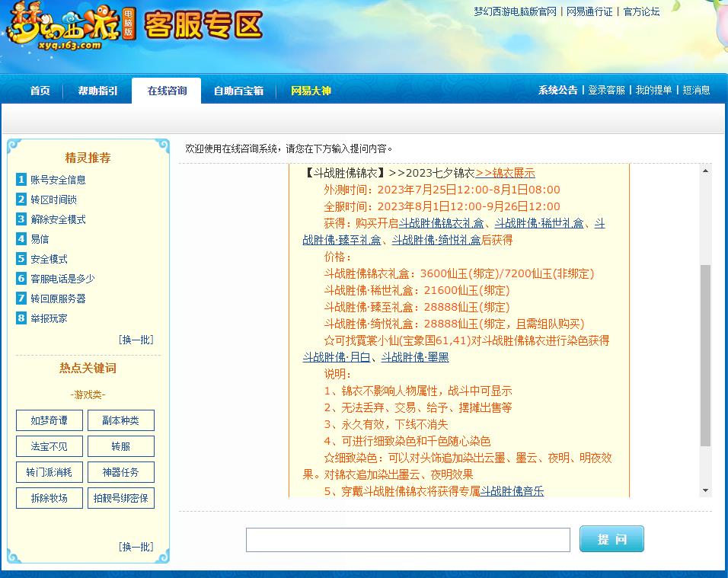728x578 pixels.
Task: Click the 转服 keyword button
Action: coord(121,446)
